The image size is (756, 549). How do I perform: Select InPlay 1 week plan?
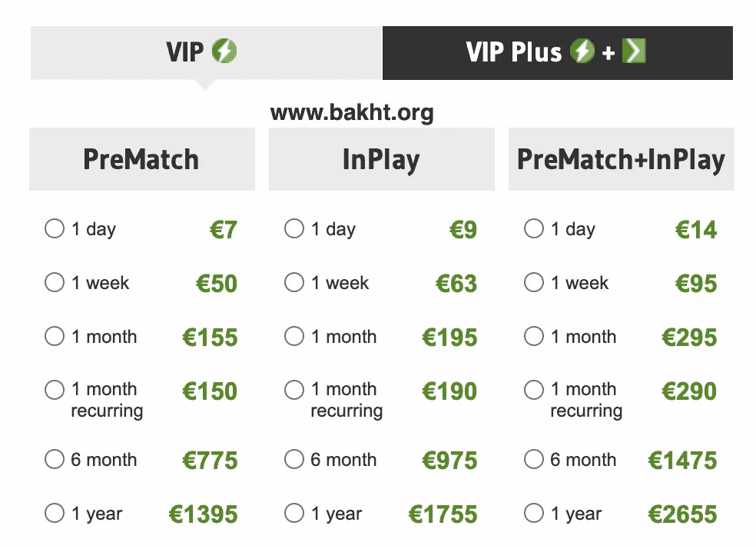click(x=294, y=283)
